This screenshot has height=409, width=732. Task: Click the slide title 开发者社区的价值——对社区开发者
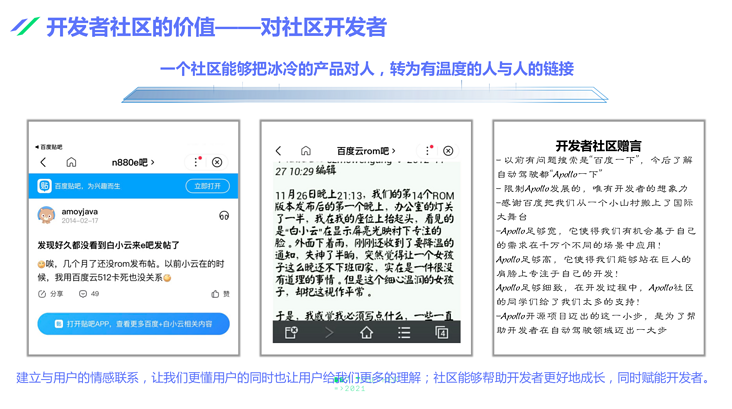click(217, 27)
